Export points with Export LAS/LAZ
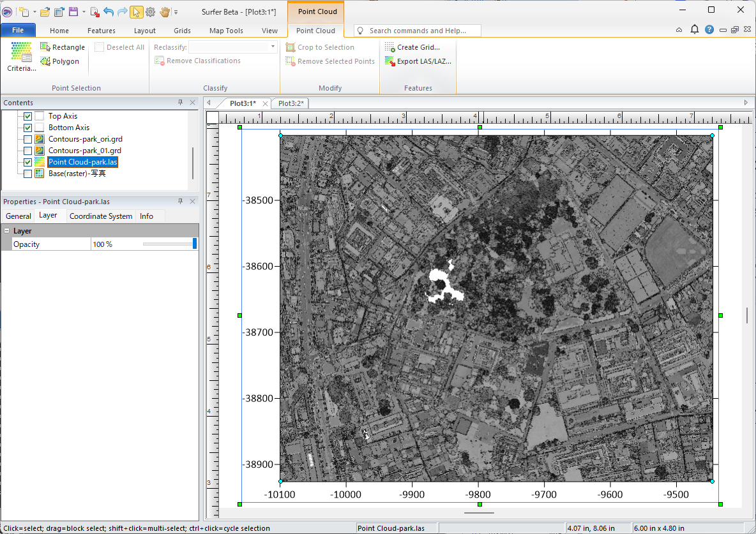This screenshot has width=756, height=534. 418,61
